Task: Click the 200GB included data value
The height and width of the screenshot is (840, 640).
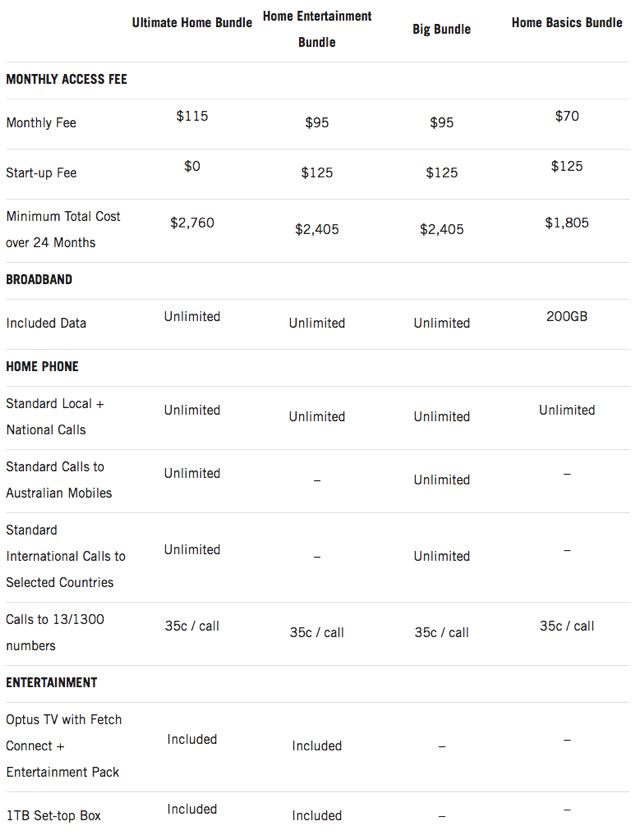Action: [567, 316]
